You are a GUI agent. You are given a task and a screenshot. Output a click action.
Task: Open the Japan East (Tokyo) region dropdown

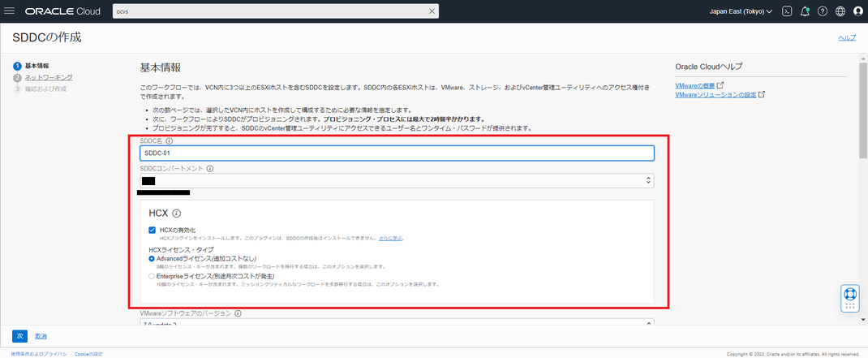[741, 11]
